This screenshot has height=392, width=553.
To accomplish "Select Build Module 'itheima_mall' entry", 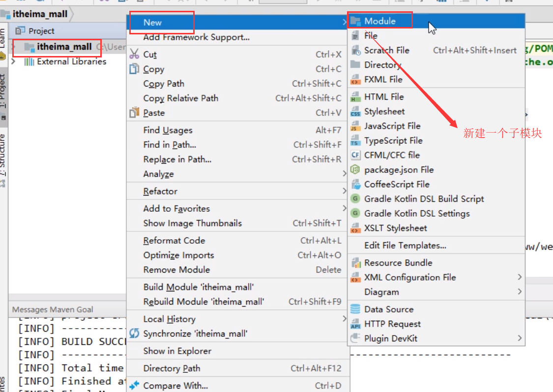I will [x=238, y=287].
